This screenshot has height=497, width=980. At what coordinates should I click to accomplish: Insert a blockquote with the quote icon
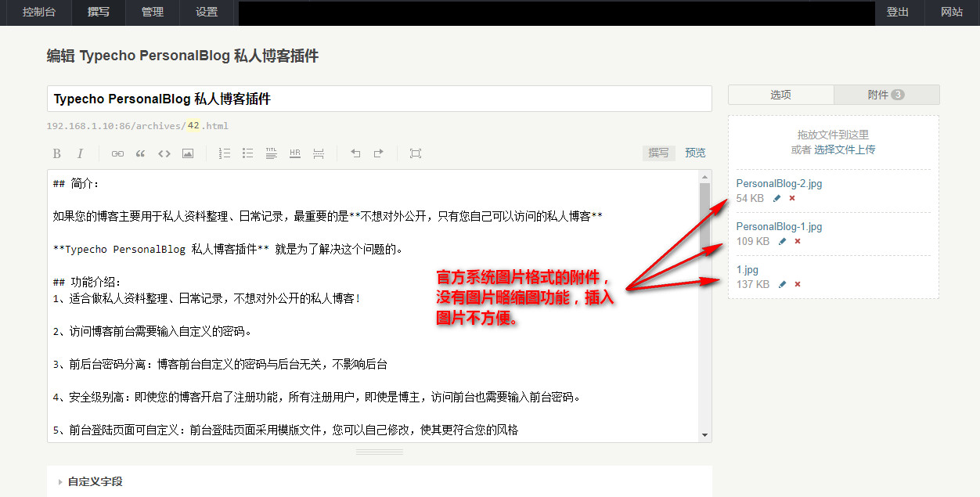[x=141, y=153]
